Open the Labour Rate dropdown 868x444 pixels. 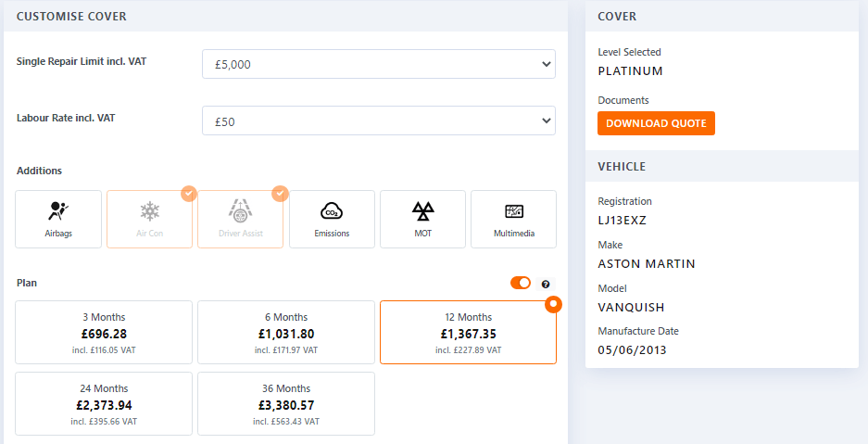378,121
